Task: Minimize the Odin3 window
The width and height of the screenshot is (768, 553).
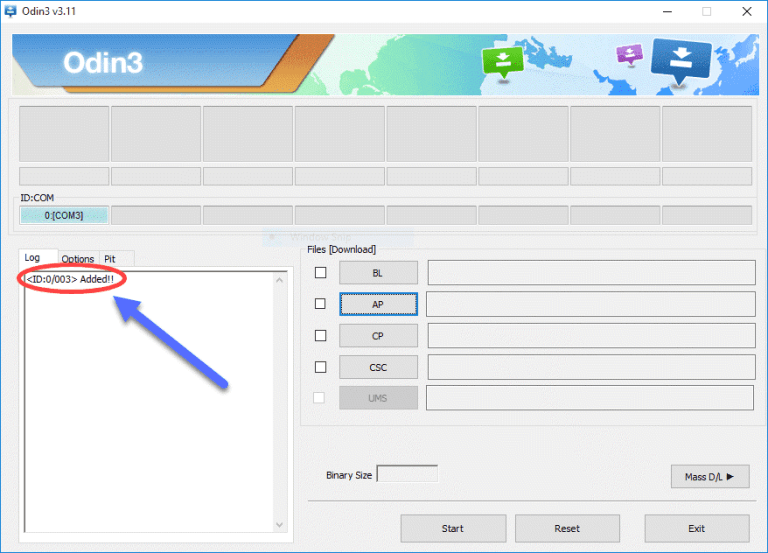Action: tap(667, 11)
